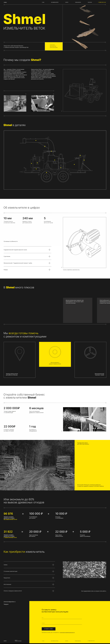Open the studio credit link in the footer

tap(18, 641)
